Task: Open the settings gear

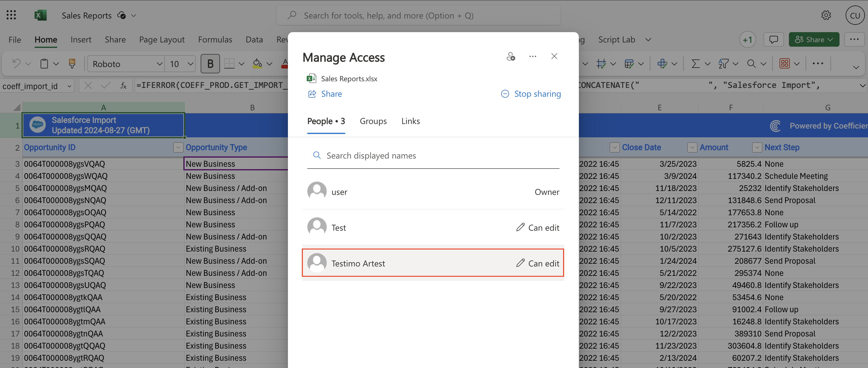Action: pyautogui.click(x=826, y=15)
